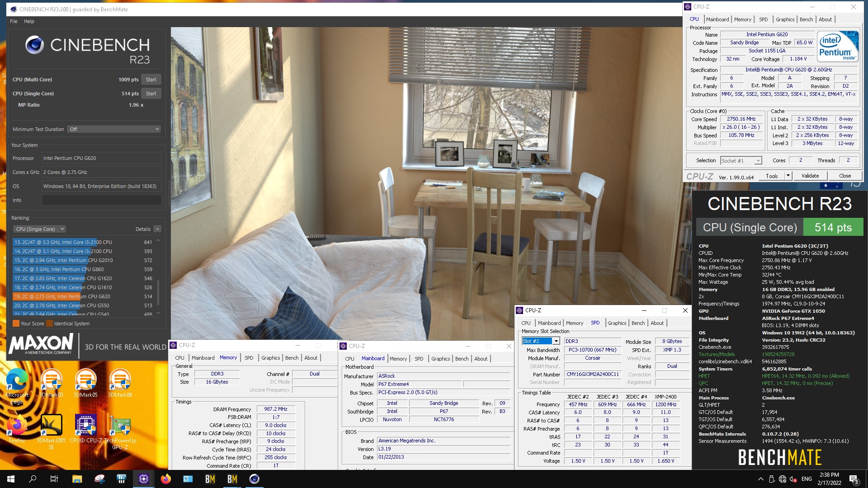Open the Slot #2 selector in CPU-Z SPD window
The image size is (868, 488).
pyautogui.click(x=541, y=341)
